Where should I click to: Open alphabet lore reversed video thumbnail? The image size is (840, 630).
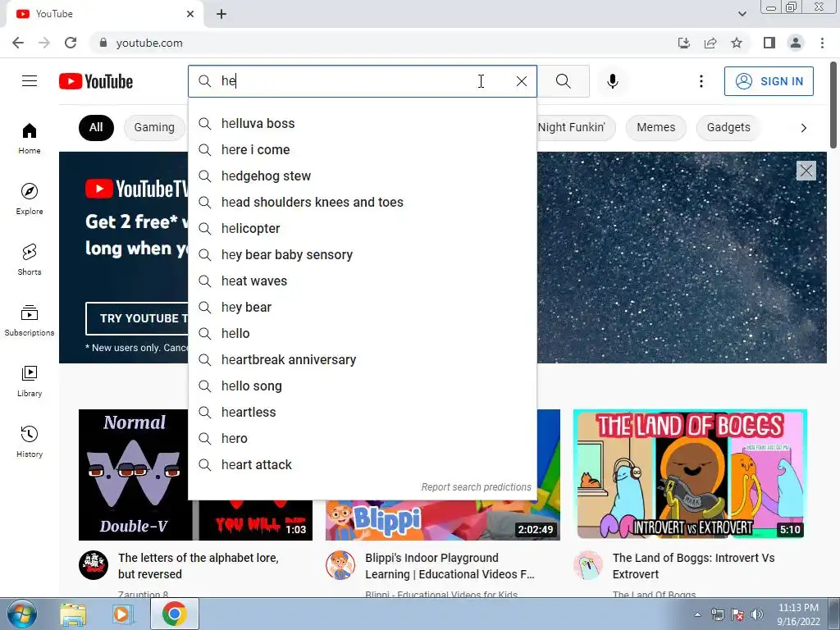pos(134,475)
